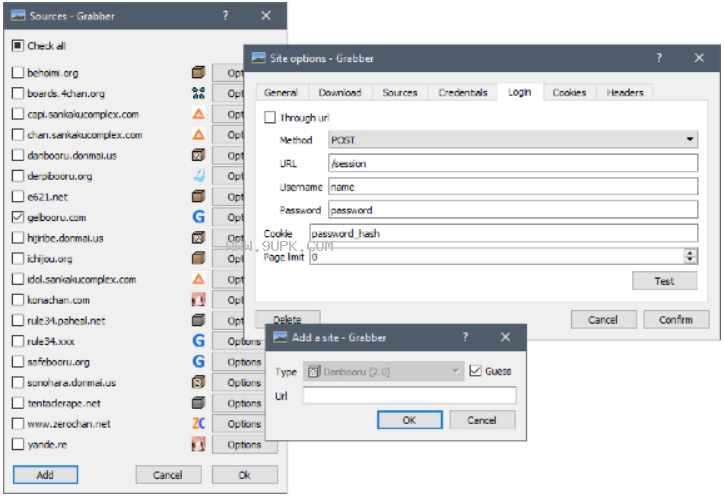Click the hijiribe.donmai.us box icon
Screen dimensions: 724x498
[198, 238]
